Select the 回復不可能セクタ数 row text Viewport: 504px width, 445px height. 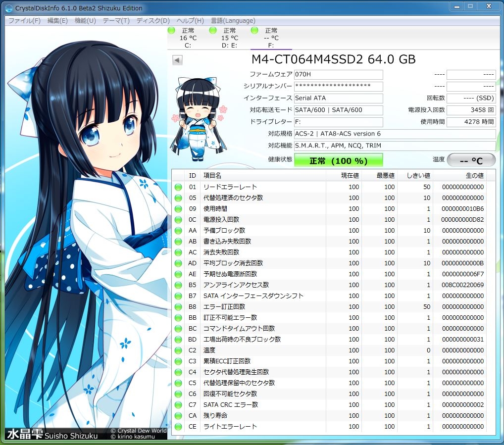(230, 394)
